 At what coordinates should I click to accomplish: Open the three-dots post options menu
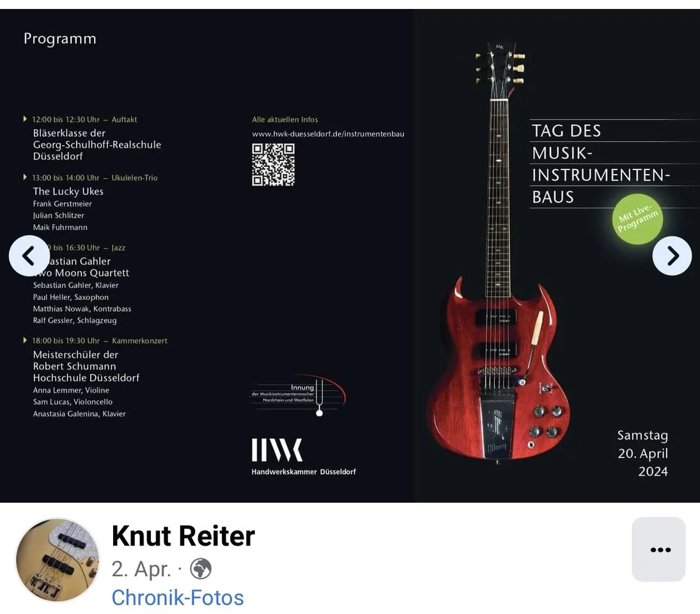[x=659, y=549]
